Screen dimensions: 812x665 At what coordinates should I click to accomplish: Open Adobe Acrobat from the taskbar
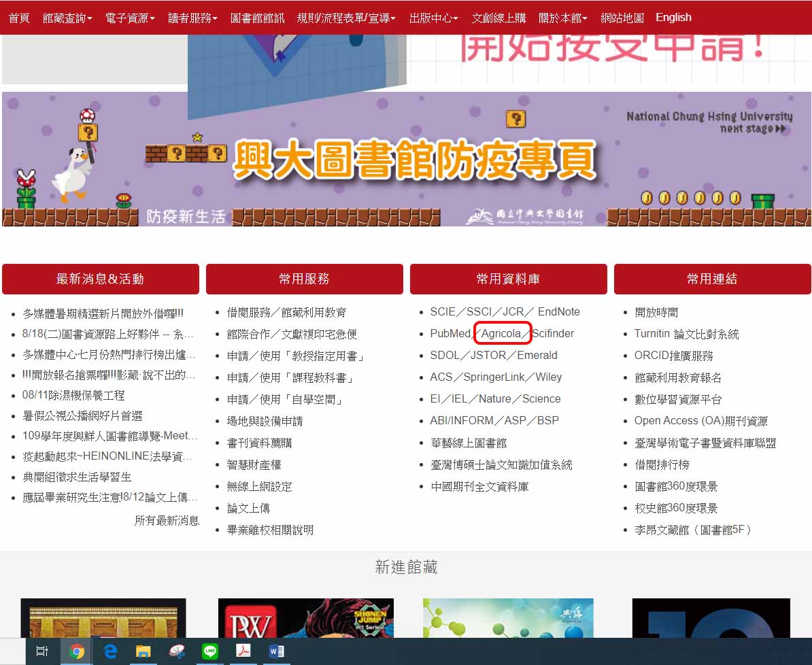click(x=243, y=651)
